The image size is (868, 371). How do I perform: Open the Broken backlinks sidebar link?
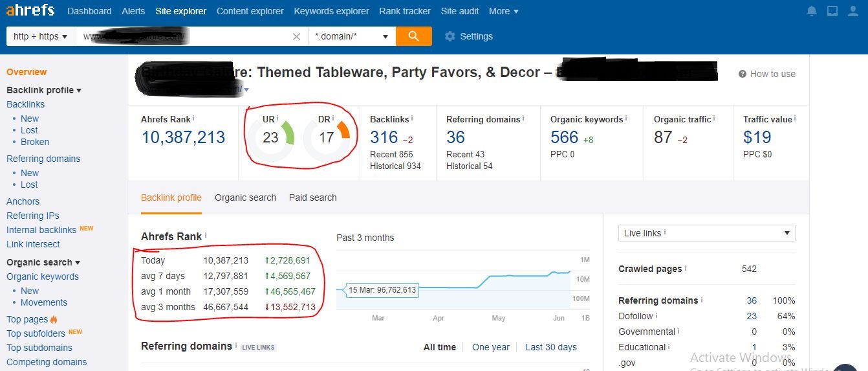click(x=35, y=142)
